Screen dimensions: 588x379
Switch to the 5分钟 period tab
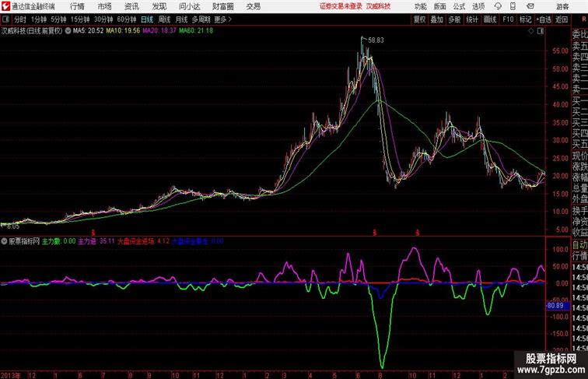(58, 19)
